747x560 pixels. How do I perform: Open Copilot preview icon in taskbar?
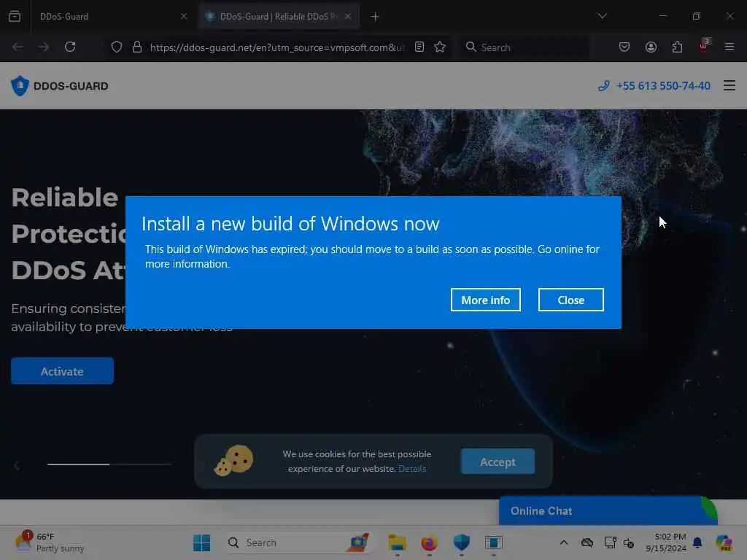(724, 542)
